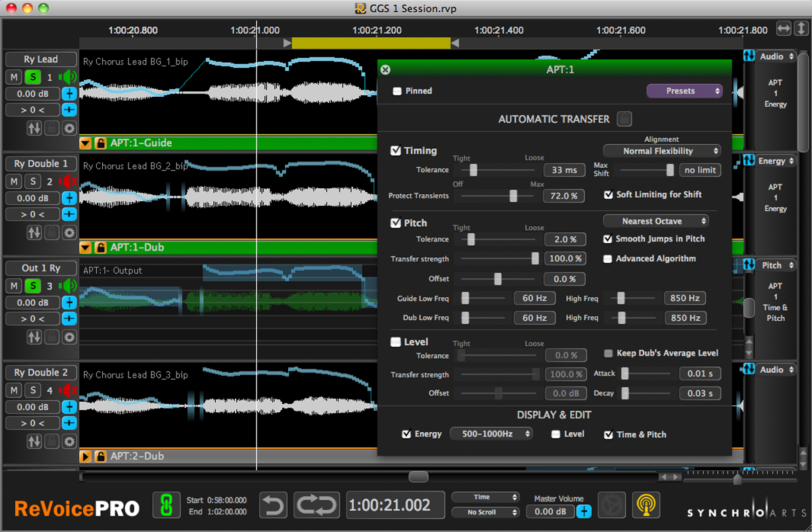The width and height of the screenshot is (812, 532).
Task: Mute the Ry Lead track
Action: tap(14, 77)
